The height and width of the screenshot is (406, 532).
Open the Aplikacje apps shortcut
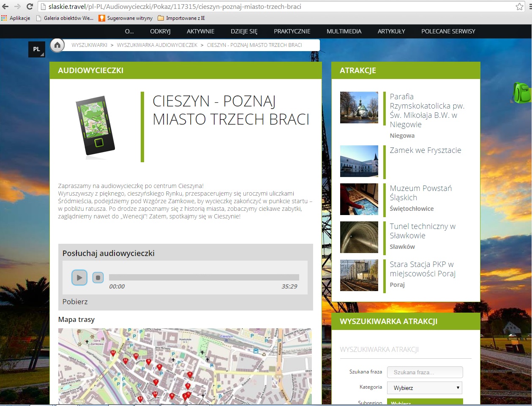click(x=16, y=18)
